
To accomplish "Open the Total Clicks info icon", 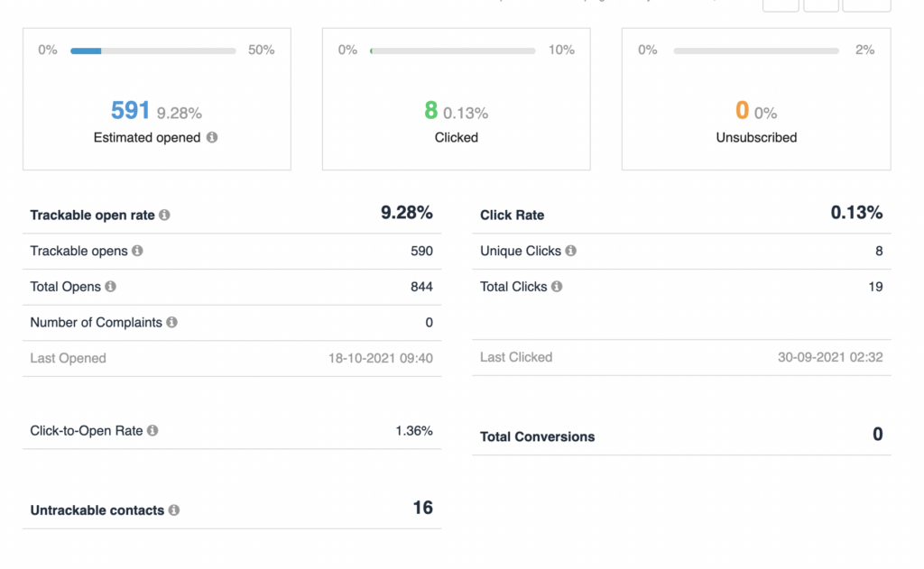I will (x=557, y=287).
